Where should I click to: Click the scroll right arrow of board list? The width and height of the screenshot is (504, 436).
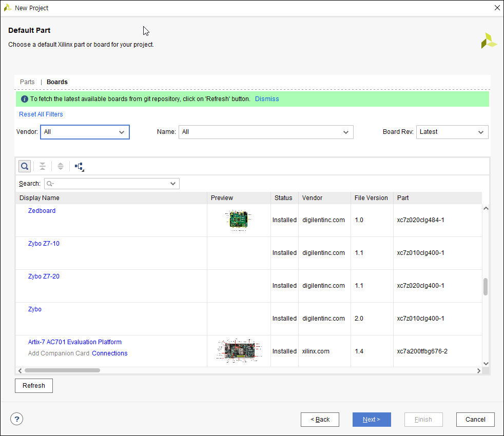(479, 371)
